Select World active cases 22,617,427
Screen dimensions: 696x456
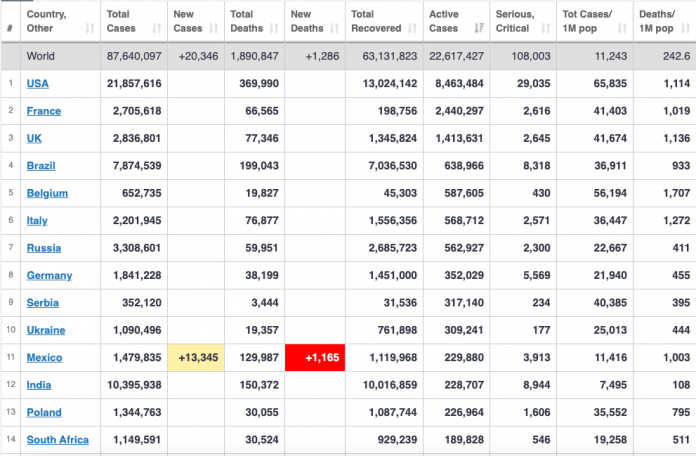pyautogui.click(x=456, y=56)
